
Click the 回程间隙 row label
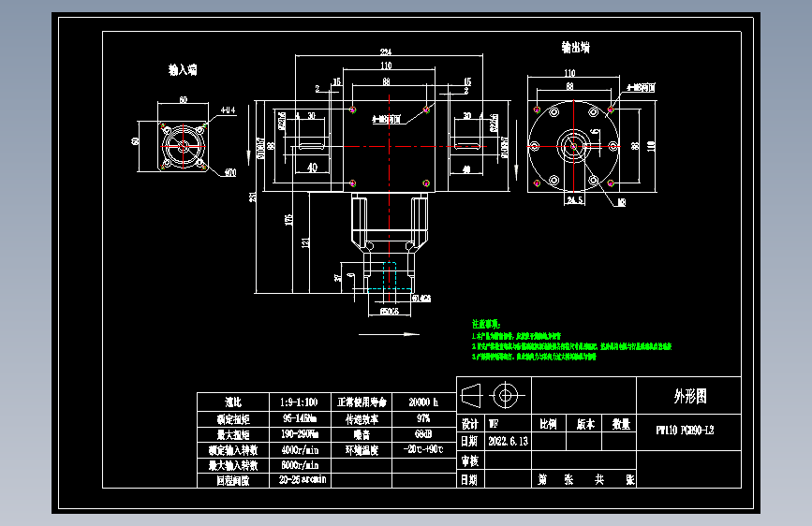pyautogui.click(x=233, y=480)
